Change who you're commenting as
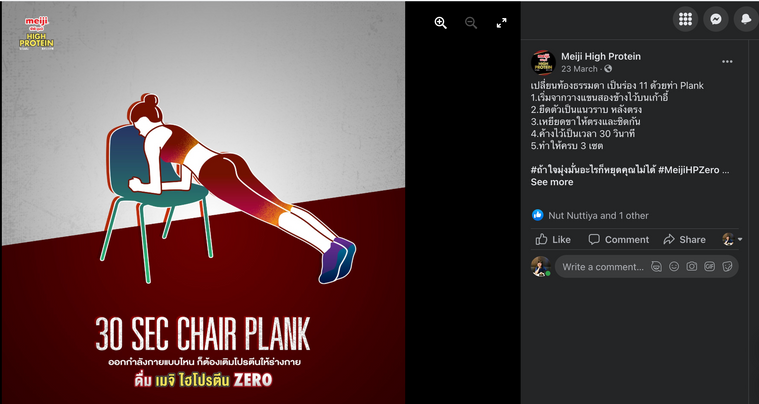The width and height of the screenshot is (759, 404). (732, 239)
